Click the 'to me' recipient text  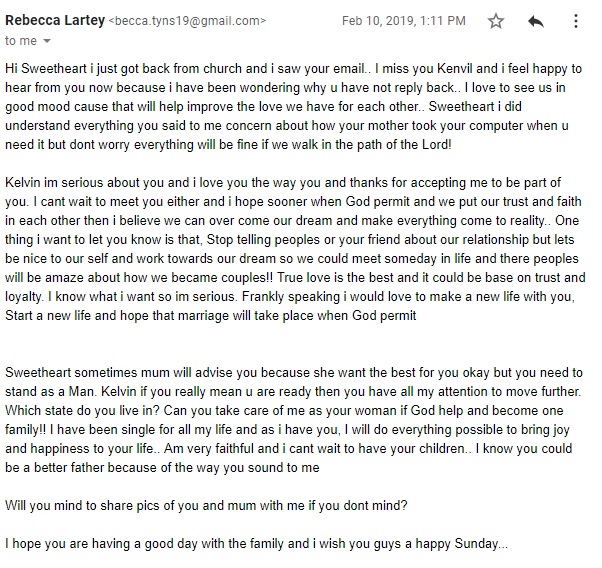21,41
